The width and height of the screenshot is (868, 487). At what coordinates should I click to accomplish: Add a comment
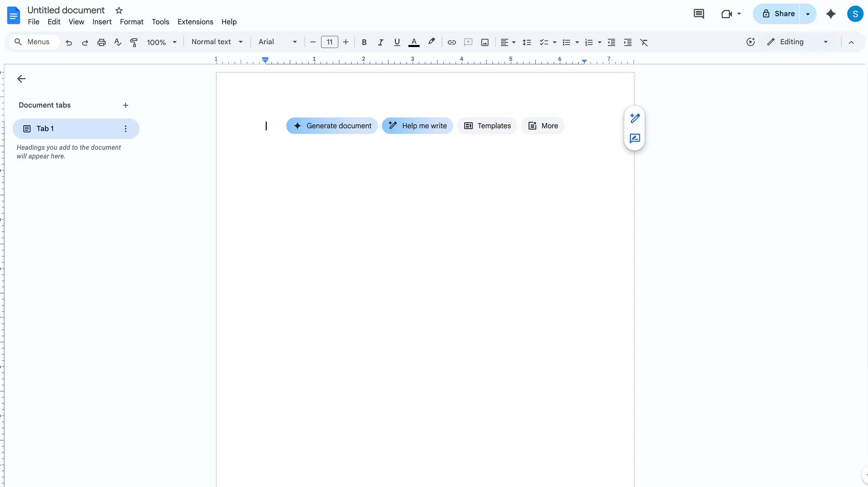(468, 42)
